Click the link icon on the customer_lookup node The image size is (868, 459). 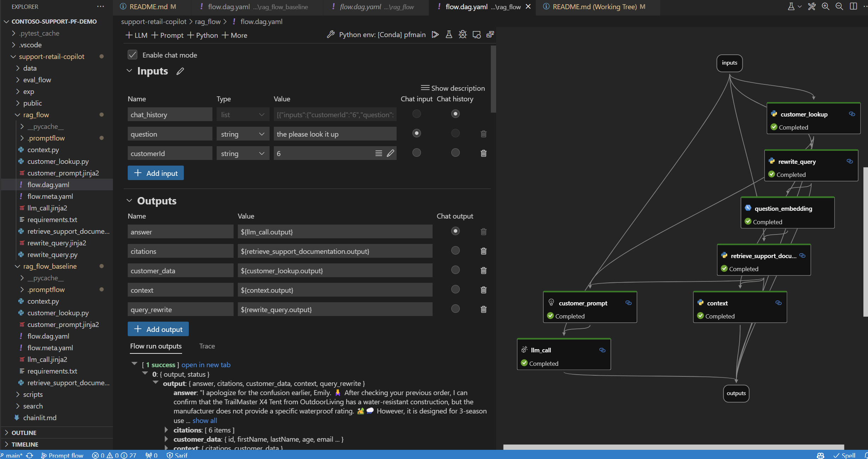tap(852, 114)
